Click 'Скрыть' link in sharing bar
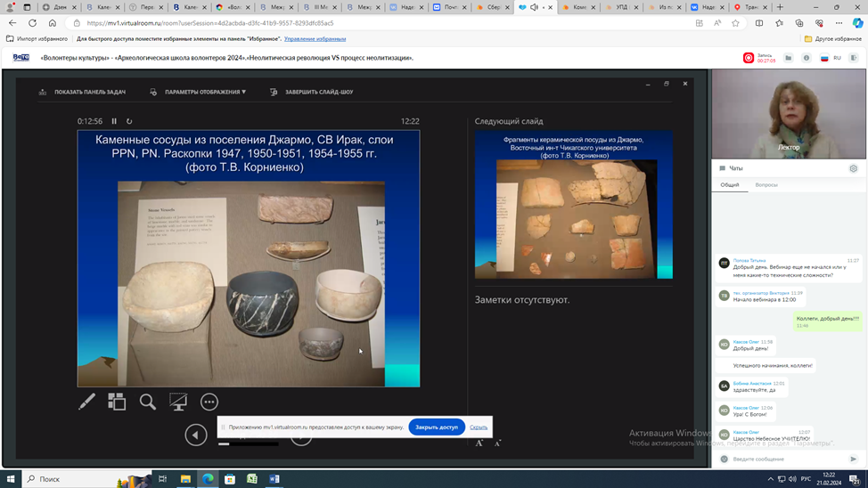The width and height of the screenshot is (868, 488). point(479,427)
